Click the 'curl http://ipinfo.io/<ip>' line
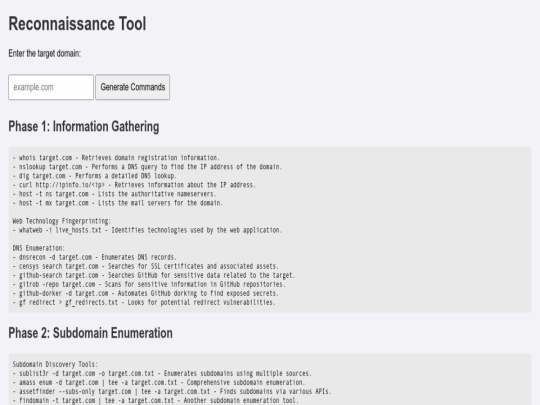Screen dimensions: 540x405 pyautogui.click(x=134, y=185)
